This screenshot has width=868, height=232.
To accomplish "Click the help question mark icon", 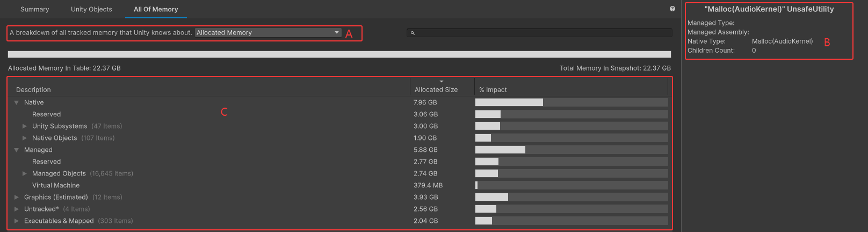I will [672, 9].
